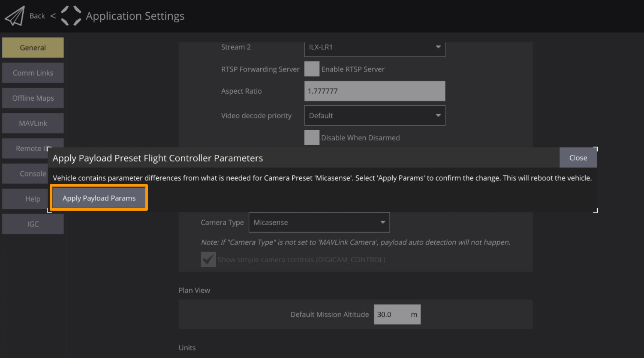Image resolution: width=644 pixels, height=358 pixels.
Task: Close the payload preset dialog
Action: (578, 158)
